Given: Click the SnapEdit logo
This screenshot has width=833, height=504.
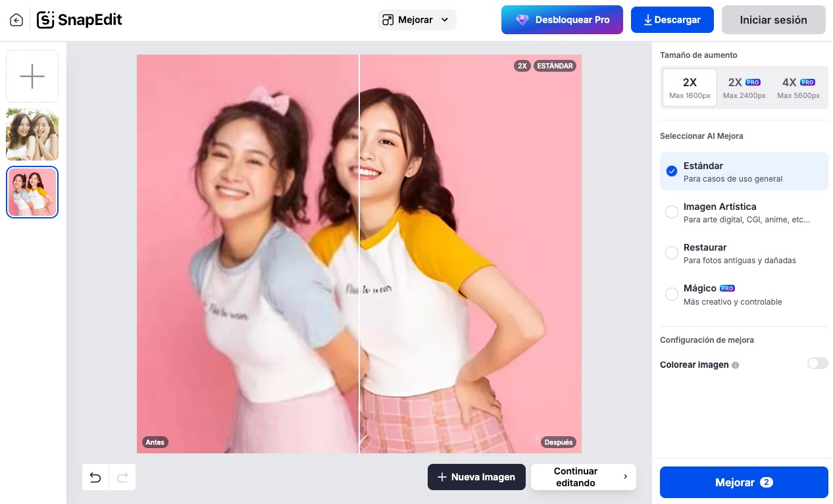Looking at the screenshot, I should 80,20.
